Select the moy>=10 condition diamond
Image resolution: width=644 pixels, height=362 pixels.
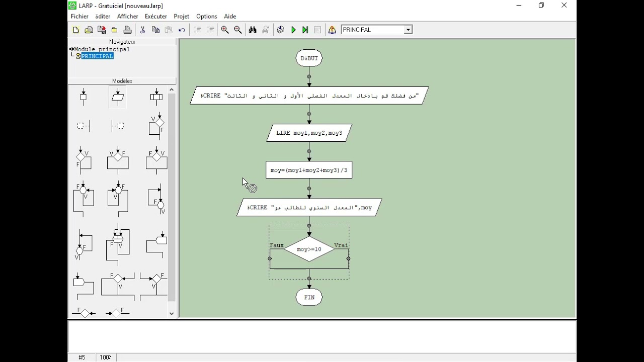pyautogui.click(x=309, y=249)
